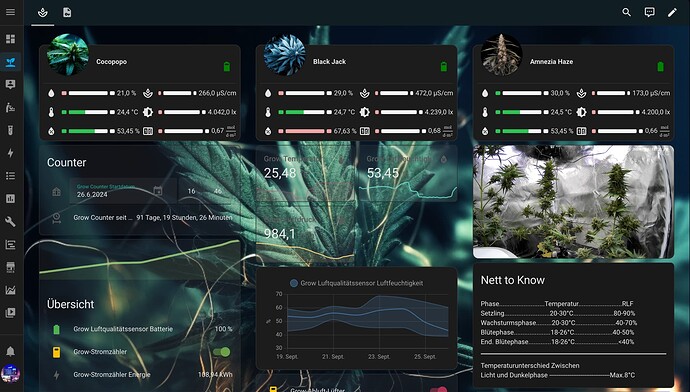Open Grow-Stromzähler Energie entry

point(140,375)
